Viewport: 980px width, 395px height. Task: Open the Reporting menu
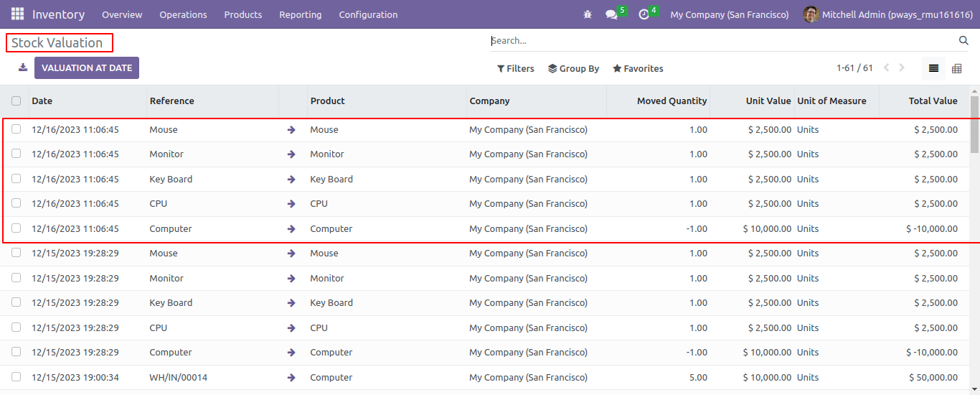pos(301,14)
